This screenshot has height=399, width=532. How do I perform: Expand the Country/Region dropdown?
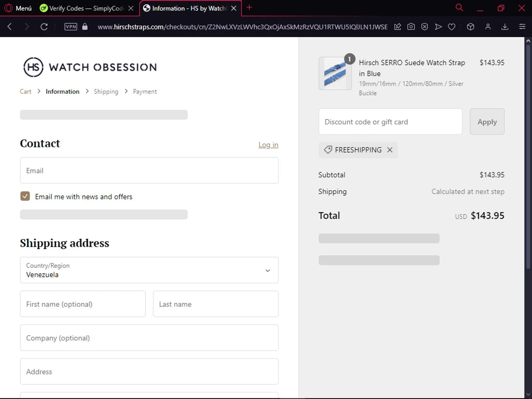(x=149, y=270)
